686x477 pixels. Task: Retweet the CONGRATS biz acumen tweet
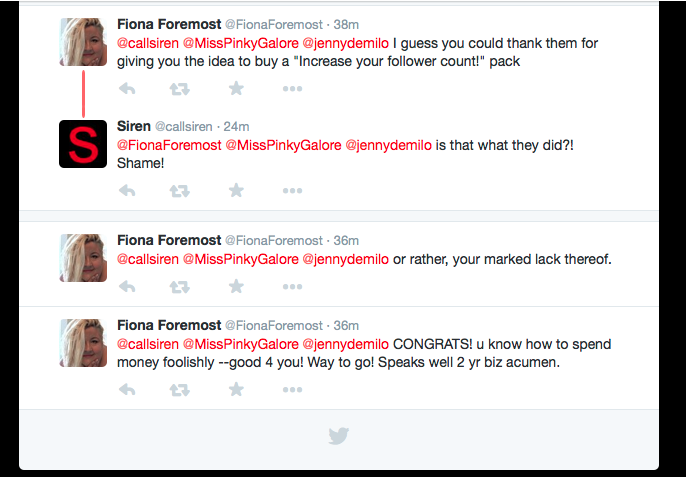pyautogui.click(x=180, y=389)
